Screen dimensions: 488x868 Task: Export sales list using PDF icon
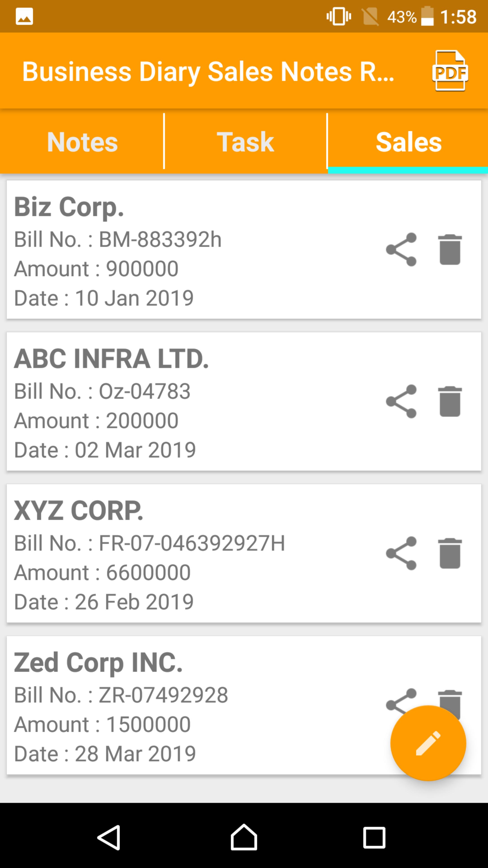[x=450, y=71]
